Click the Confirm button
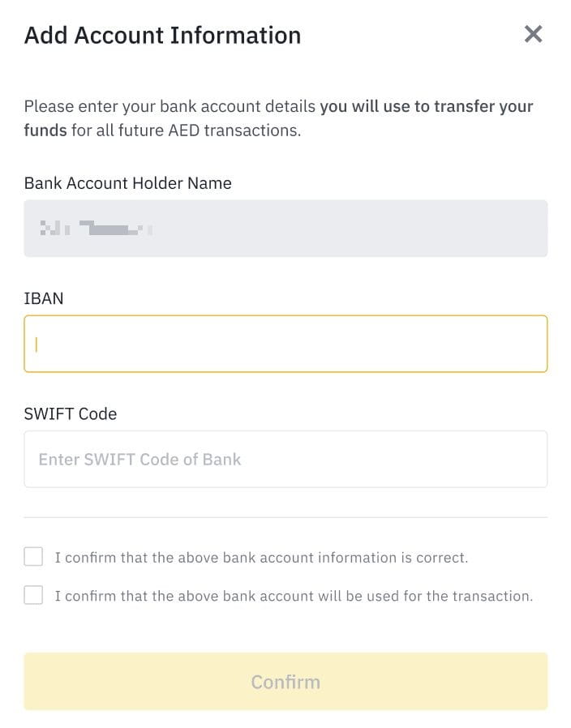Image resolution: width=571 pixels, height=728 pixels. tap(285, 681)
